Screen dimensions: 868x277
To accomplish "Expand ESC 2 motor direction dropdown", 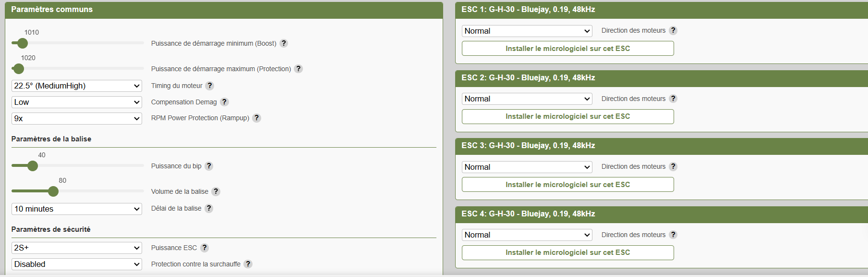I will (527, 99).
